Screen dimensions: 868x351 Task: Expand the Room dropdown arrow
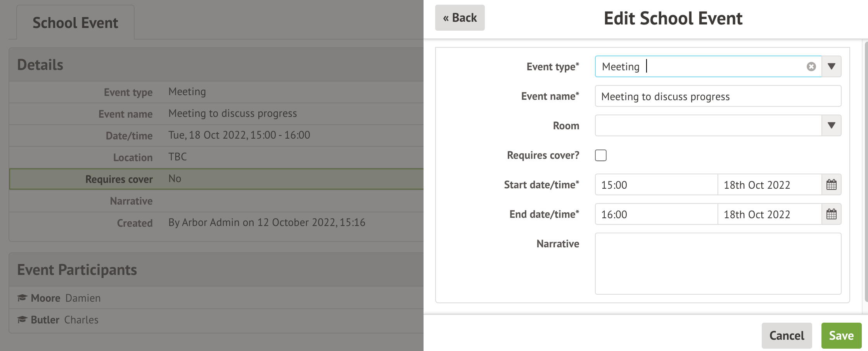pyautogui.click(x=831, y=126)
